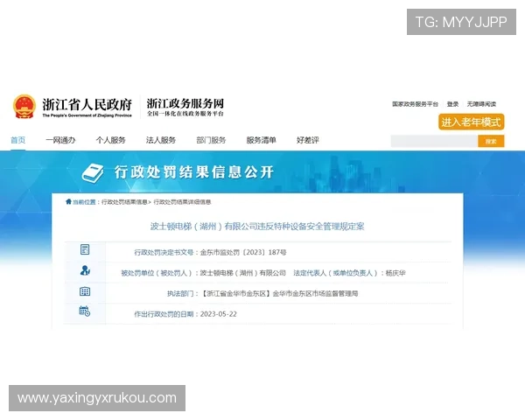
Task: Click the department text 金华市金东区市场监督管理局
Action: [x=315, y=294]
